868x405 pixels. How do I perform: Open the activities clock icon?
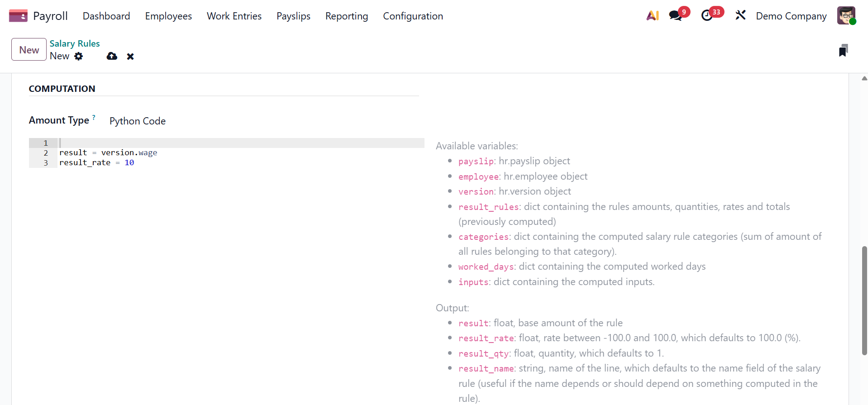coord(706,16)
